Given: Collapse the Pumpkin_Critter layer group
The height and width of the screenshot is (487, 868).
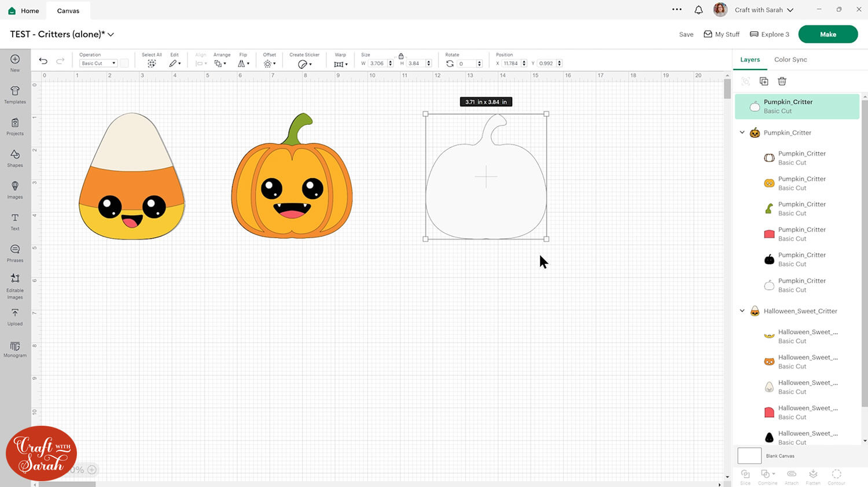Looking at the screenshot, I should pos(742,132).
